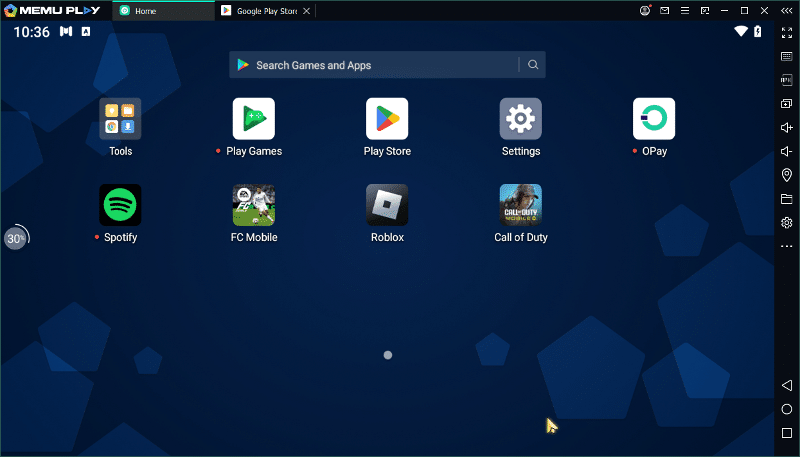Click the home page indicator dot
800x457 pixels.
point(388,355)
